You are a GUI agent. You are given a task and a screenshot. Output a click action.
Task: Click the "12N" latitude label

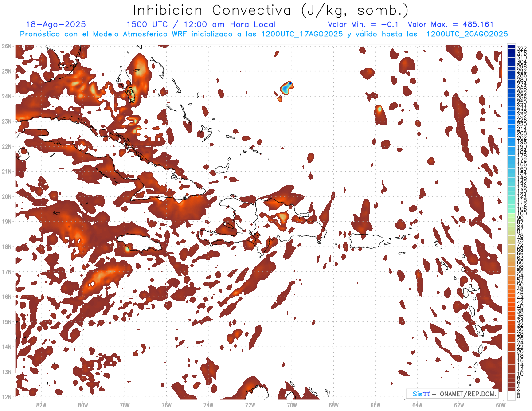point(6,397)
